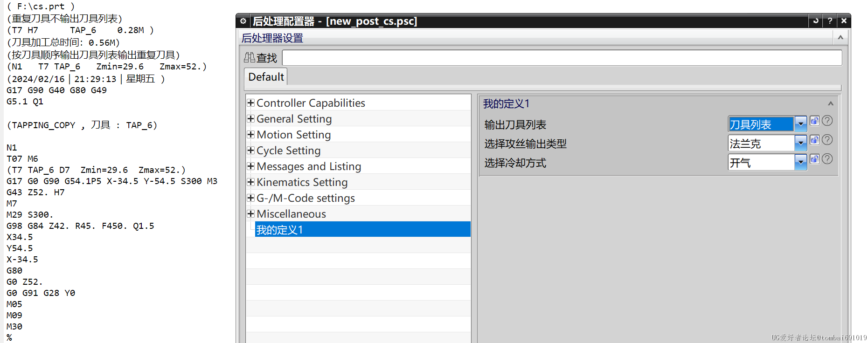
Task: Collapse the 我的定义1 panel header arrow
Action: (831, 103)
